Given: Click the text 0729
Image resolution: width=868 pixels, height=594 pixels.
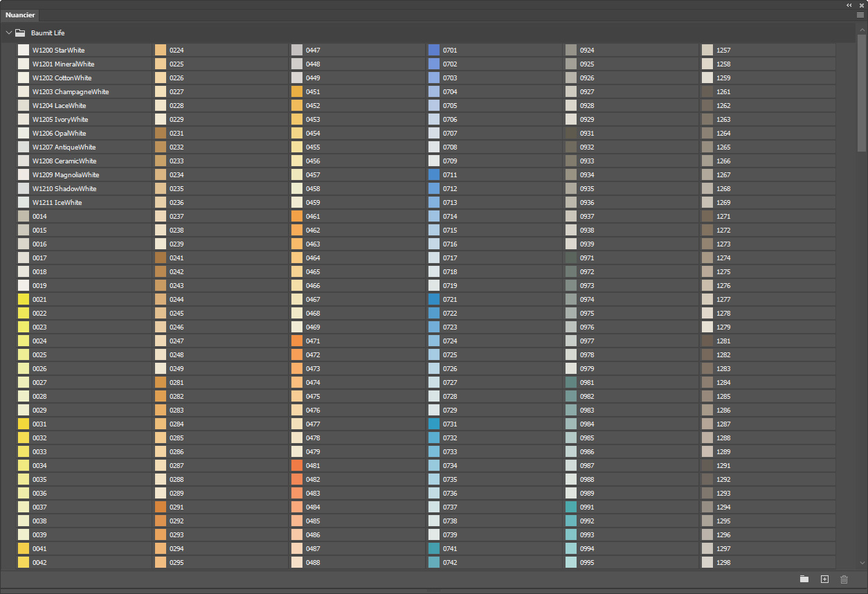Looking at the screenshot, I should coord(450,410).
